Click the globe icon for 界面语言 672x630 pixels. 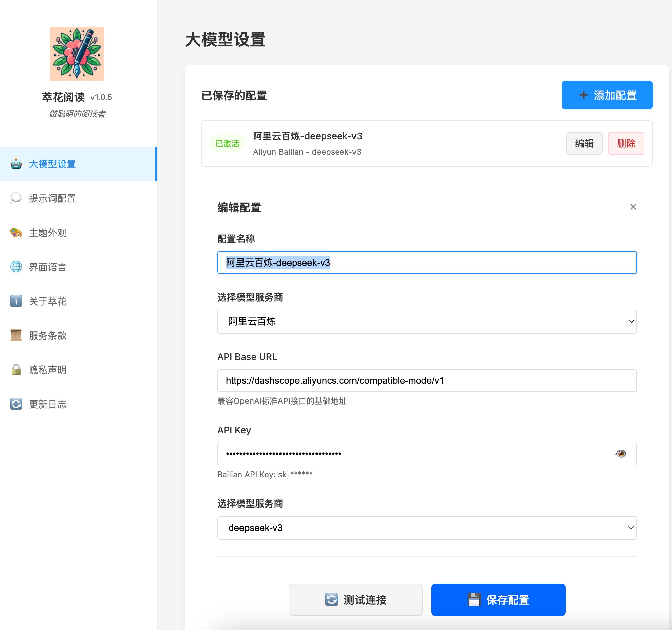pyautogui.click(x=16, y=267)
